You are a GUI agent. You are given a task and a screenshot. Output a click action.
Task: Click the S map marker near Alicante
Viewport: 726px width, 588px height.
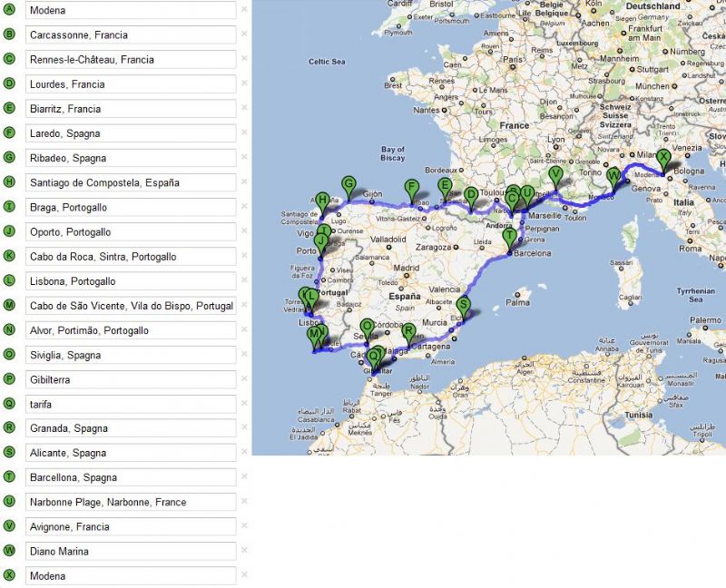click(464, 306)
